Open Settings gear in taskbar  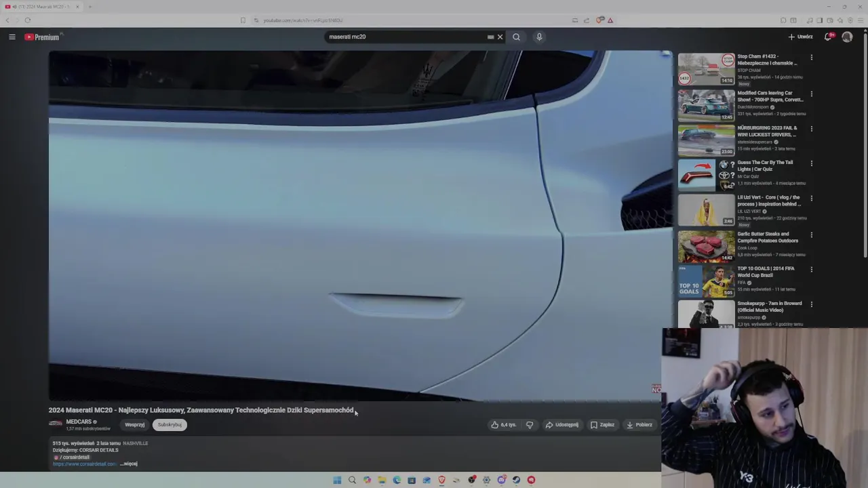tap(486, 480)
